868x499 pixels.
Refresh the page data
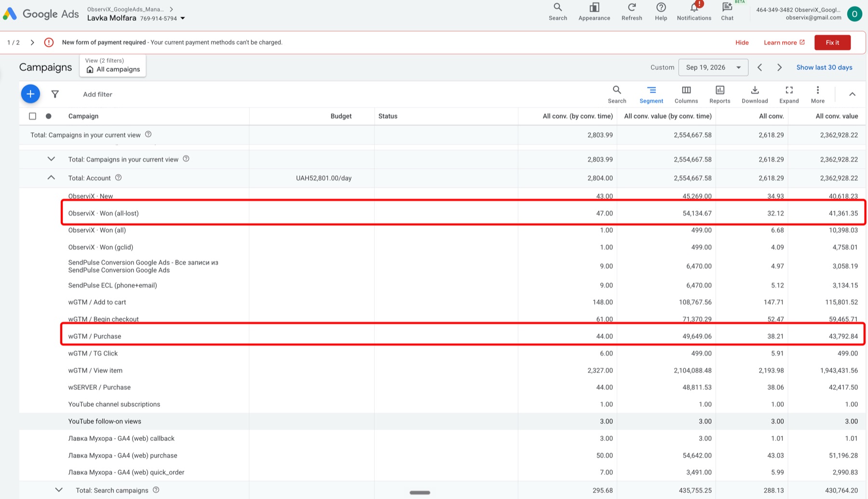point(632,12)
